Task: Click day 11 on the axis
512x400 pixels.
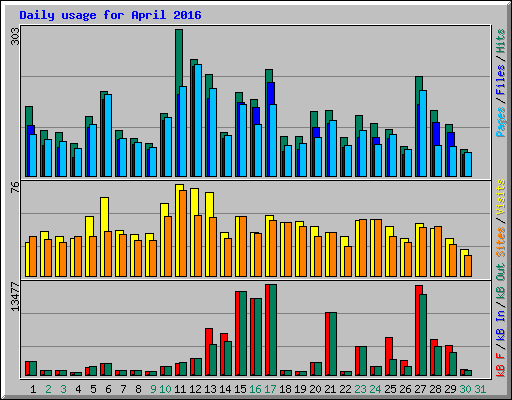Action: (180, 389)
